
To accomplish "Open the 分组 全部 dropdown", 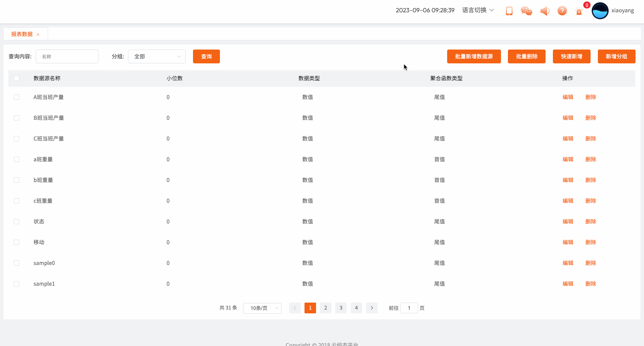I will 157,56.
